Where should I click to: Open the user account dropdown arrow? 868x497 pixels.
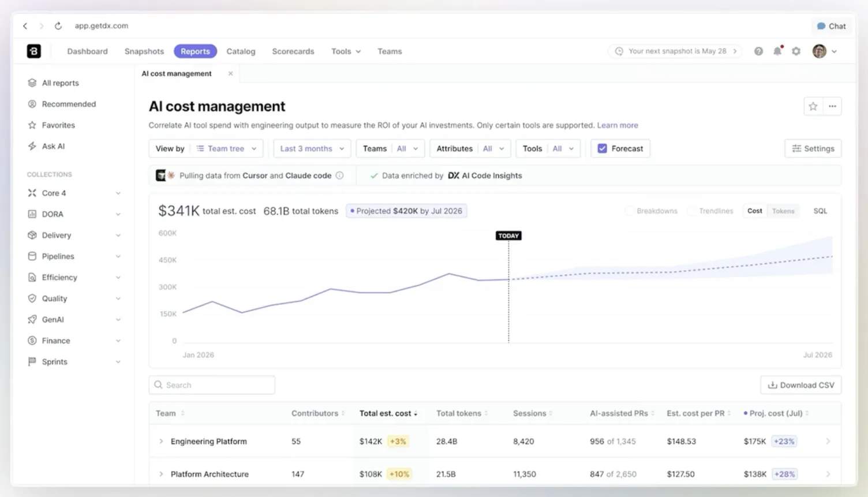834,51
